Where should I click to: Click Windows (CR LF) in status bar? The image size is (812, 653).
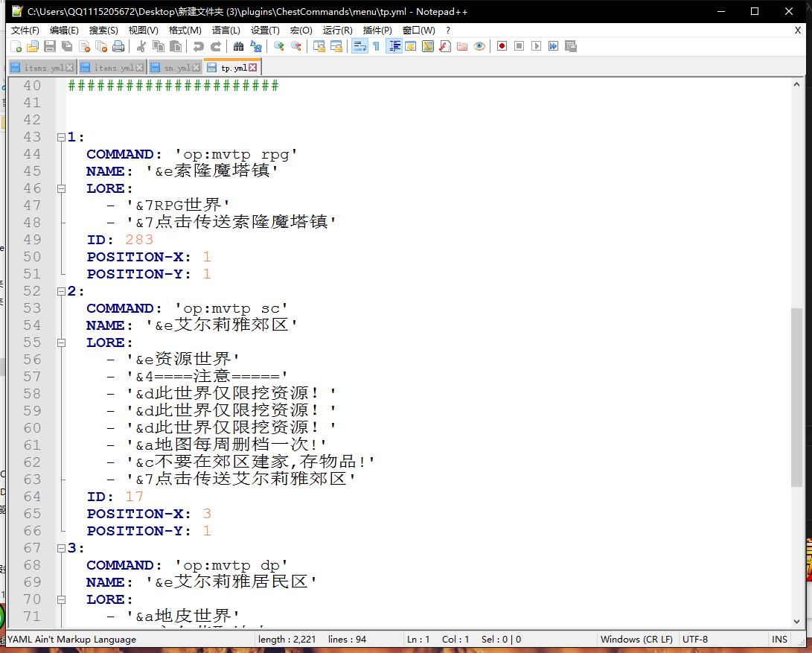(x=636, y=640)
